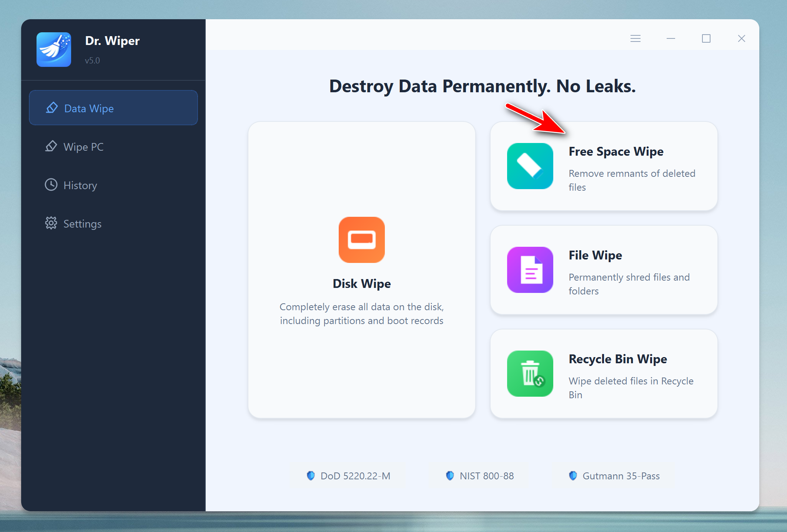The image size is (787, 532).
Task: Click the "Dr. Wiper" app title
Action: point(112,41)
